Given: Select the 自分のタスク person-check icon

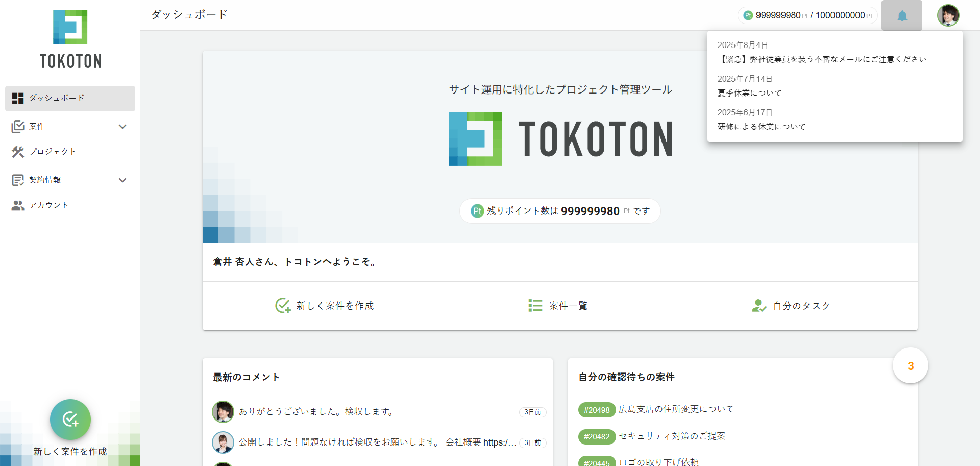Looking at the screenshot, I should click(758, 306).
